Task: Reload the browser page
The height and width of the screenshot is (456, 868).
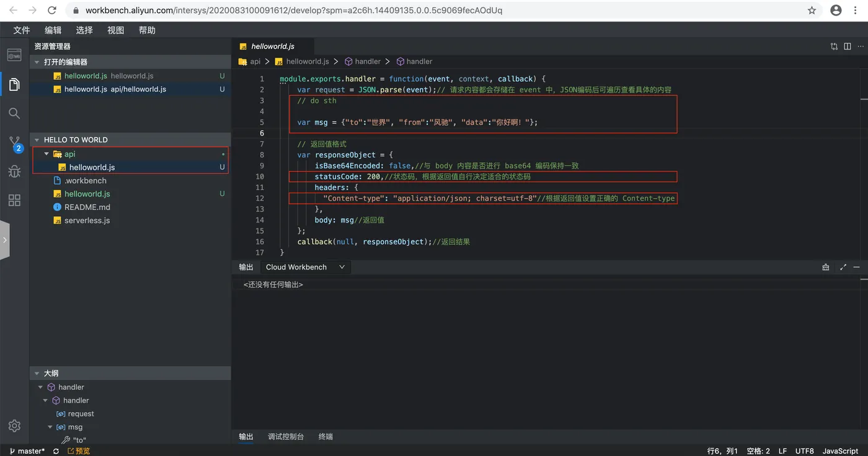Action: [x=52, y=11]
